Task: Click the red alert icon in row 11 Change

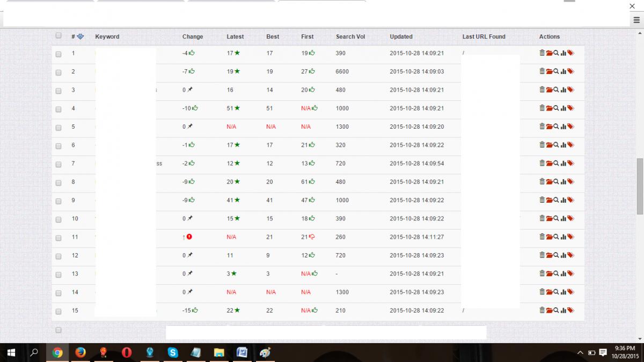Action: (x=189, y=237)
